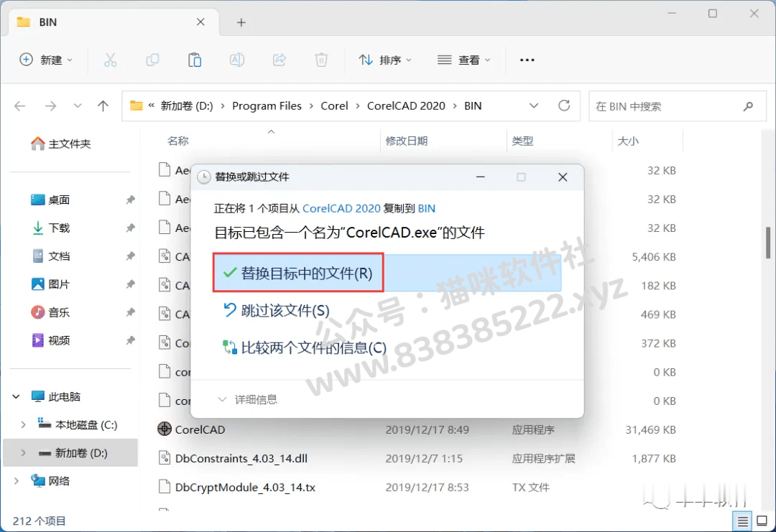Add a new tab with plus

click(x=241, y=22)
